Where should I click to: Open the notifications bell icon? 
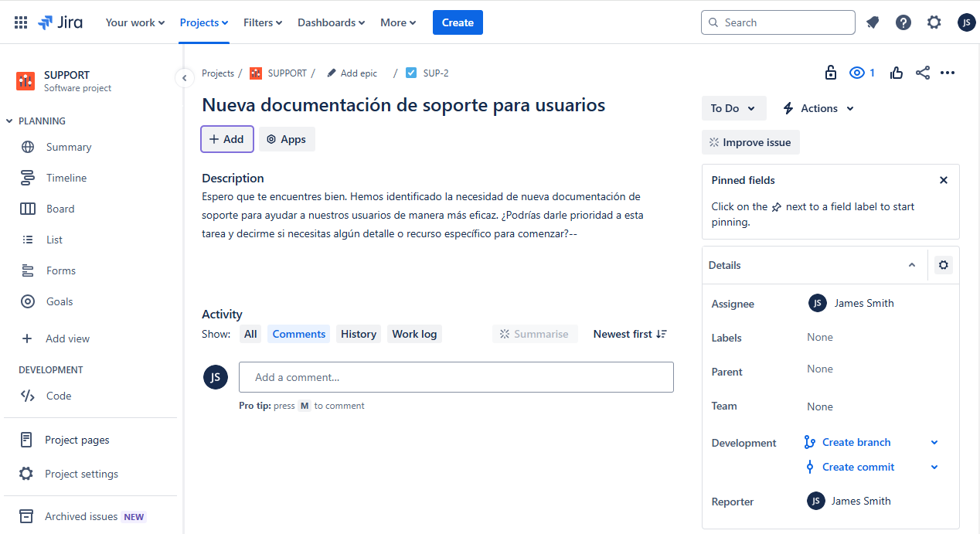tap(873, 22)
